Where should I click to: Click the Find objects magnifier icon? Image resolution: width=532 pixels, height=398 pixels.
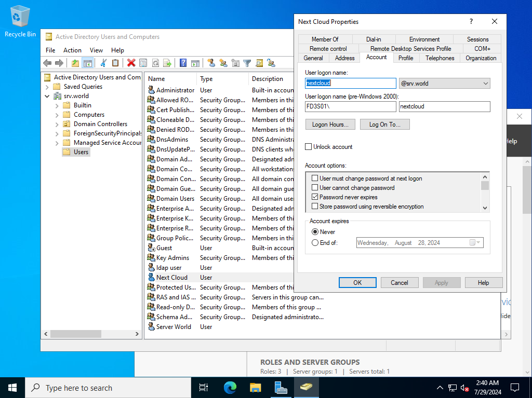pos(259,63)
